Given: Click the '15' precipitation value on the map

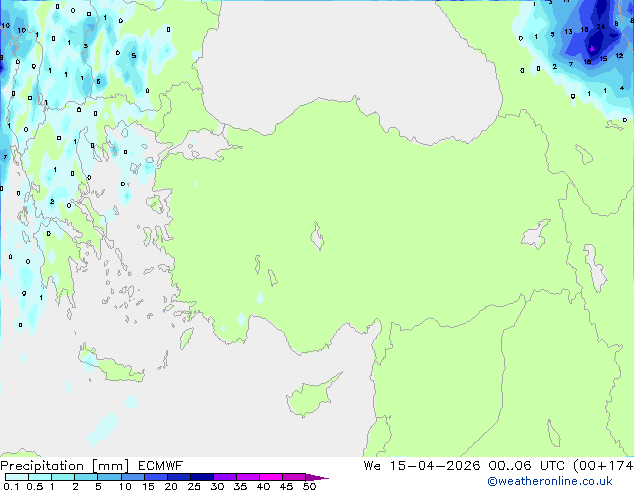Looking at the screenshot, I should click(x=603, y=59).
